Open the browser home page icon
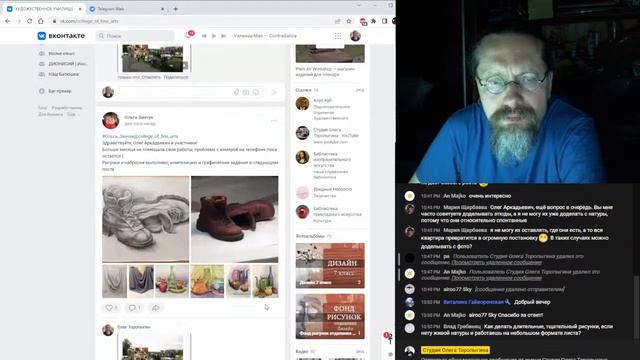Viewport: 640px width, 360px height. 40,21
